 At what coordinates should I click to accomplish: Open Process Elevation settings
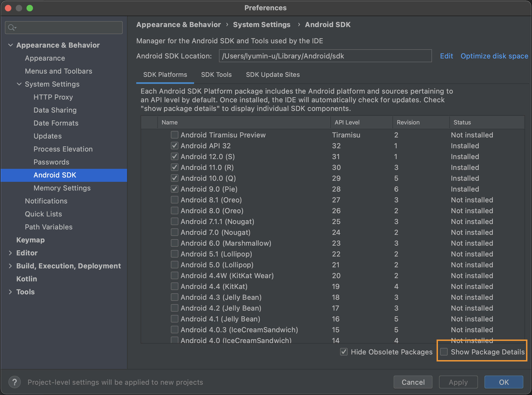click(x=63, y=149)
